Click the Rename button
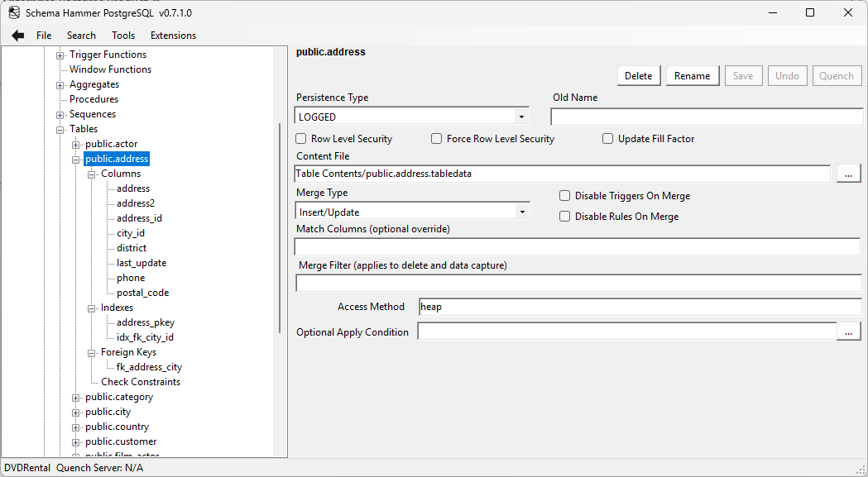Image resolution: width=868 pixels, height=477 pixels. pyautogui.click(x=692, y=75)
